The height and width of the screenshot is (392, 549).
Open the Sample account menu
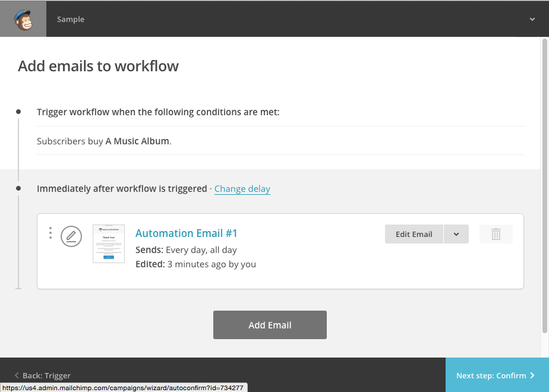[x=71, y=19]
